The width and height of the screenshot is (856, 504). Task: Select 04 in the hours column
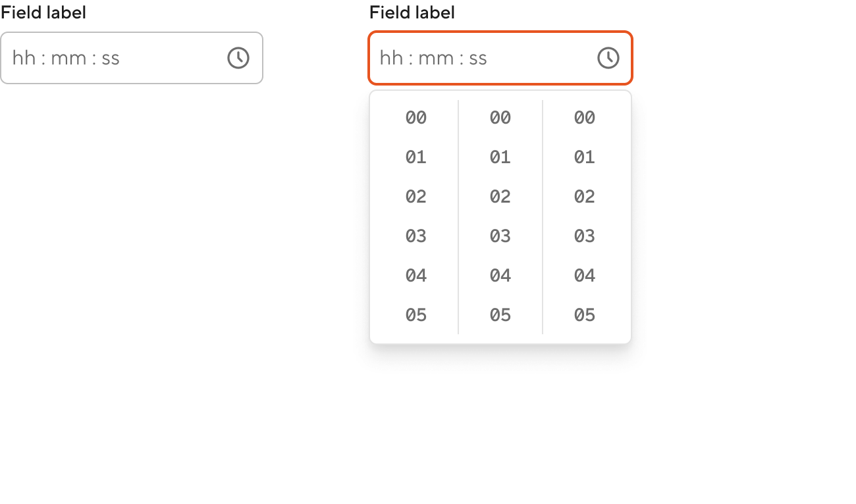416,276
